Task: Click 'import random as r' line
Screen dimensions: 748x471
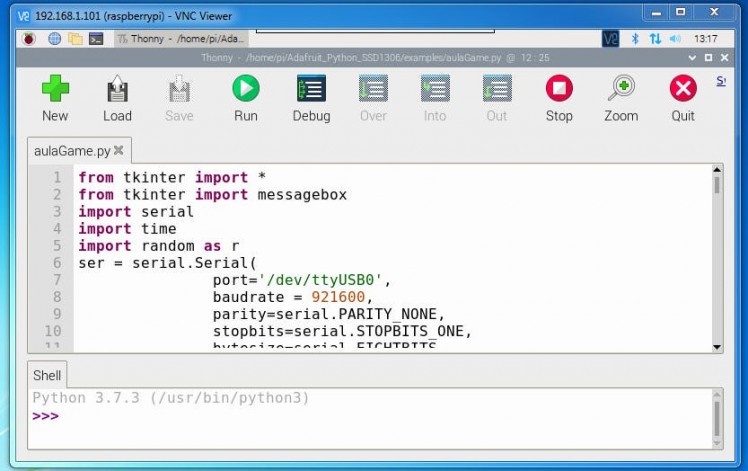Action: pyautogui.click(x=158, y=246)
